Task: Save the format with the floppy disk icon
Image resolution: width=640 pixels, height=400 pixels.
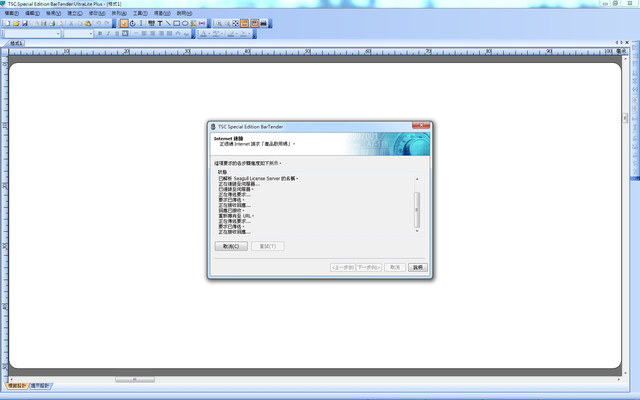Action: [24, 24]
